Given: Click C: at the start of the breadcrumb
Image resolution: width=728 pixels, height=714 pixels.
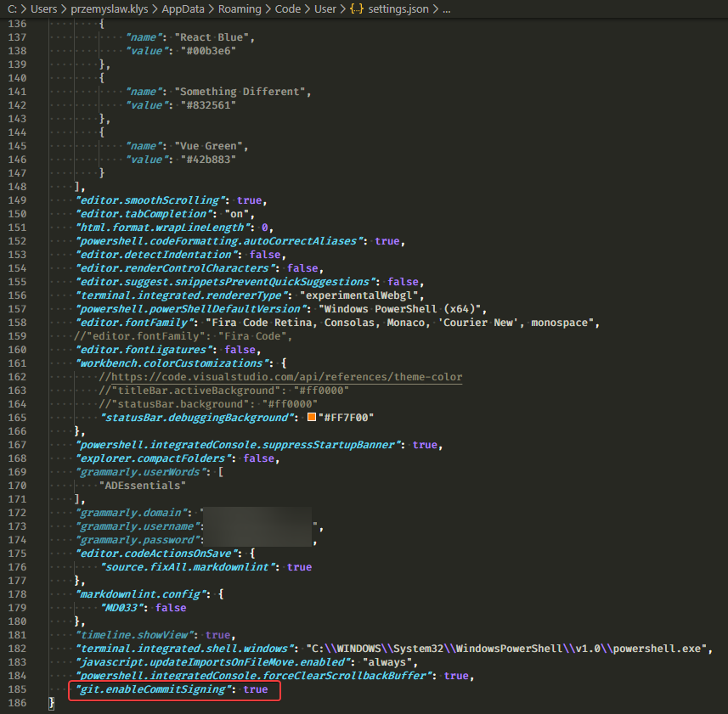Looking at the screenshot, I should 12,9.
